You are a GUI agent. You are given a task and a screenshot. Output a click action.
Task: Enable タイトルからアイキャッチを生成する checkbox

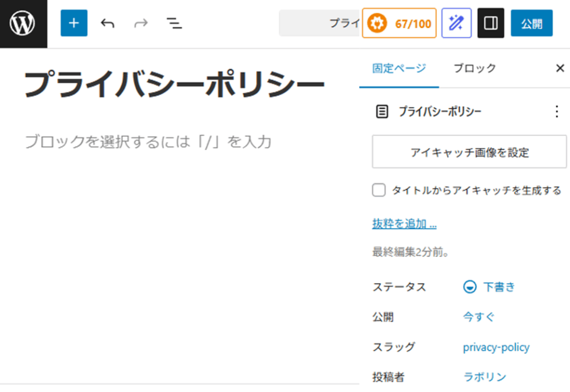(x=379, y=190)
